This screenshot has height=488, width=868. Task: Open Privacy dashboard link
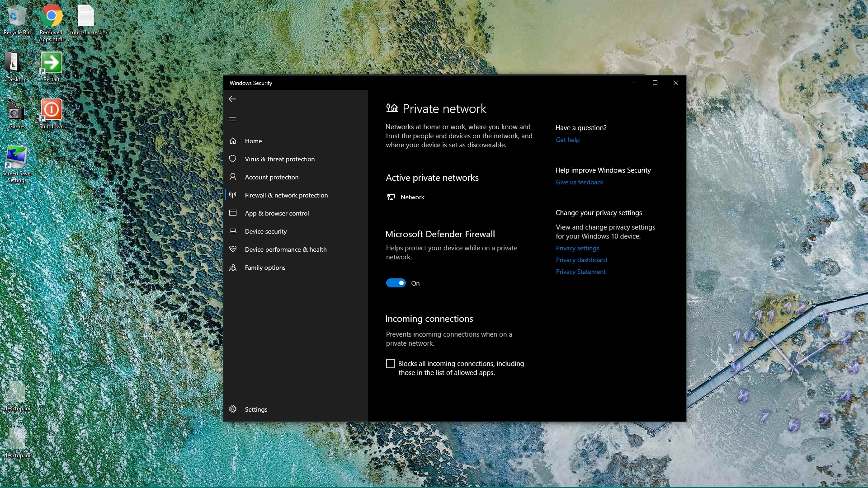[x=581, y=260]
